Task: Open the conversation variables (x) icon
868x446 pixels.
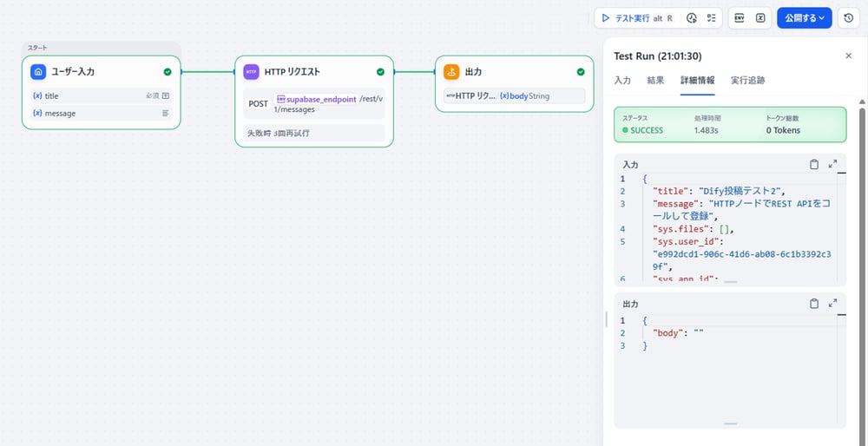Action: [x=760, y=17]
